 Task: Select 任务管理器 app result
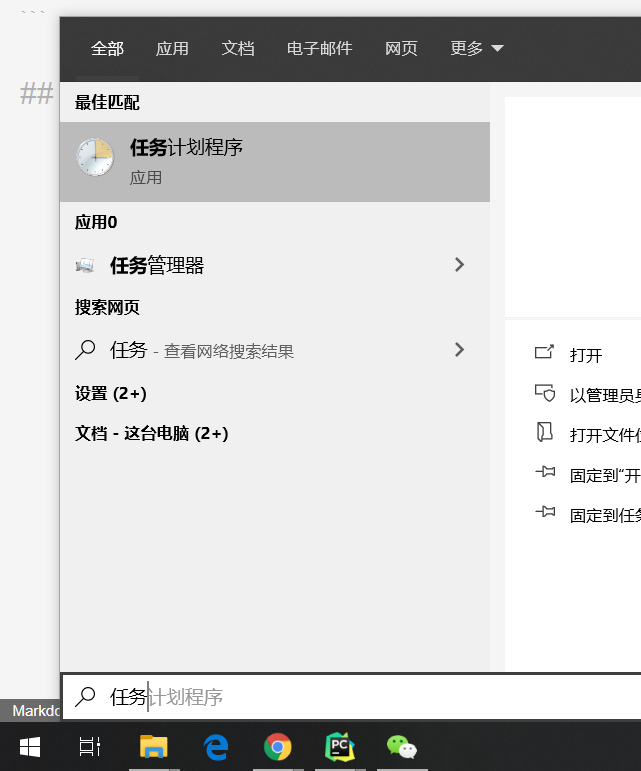pos(275,266)
